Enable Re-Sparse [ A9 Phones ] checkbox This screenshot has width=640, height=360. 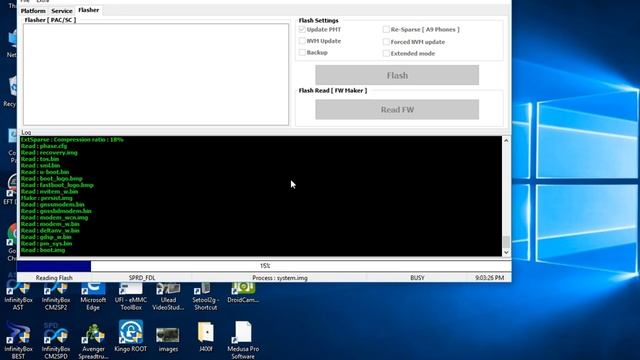(386, 29)
